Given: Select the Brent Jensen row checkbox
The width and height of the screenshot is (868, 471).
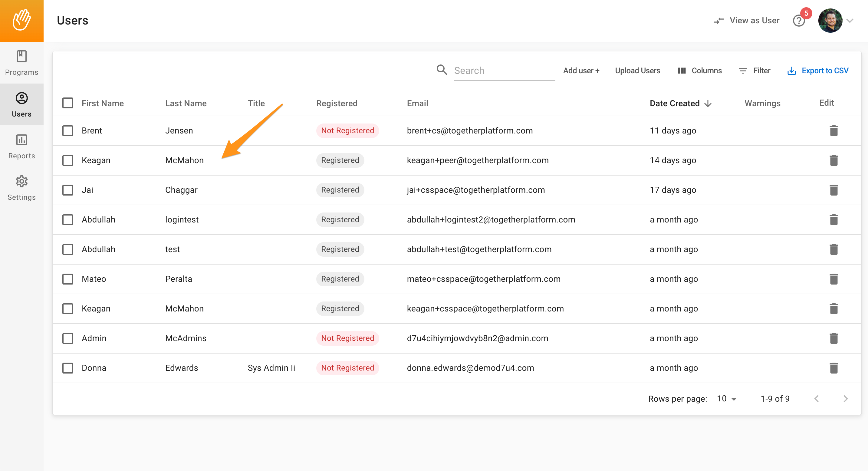Looking at the screenshot, I should [68, 131].
